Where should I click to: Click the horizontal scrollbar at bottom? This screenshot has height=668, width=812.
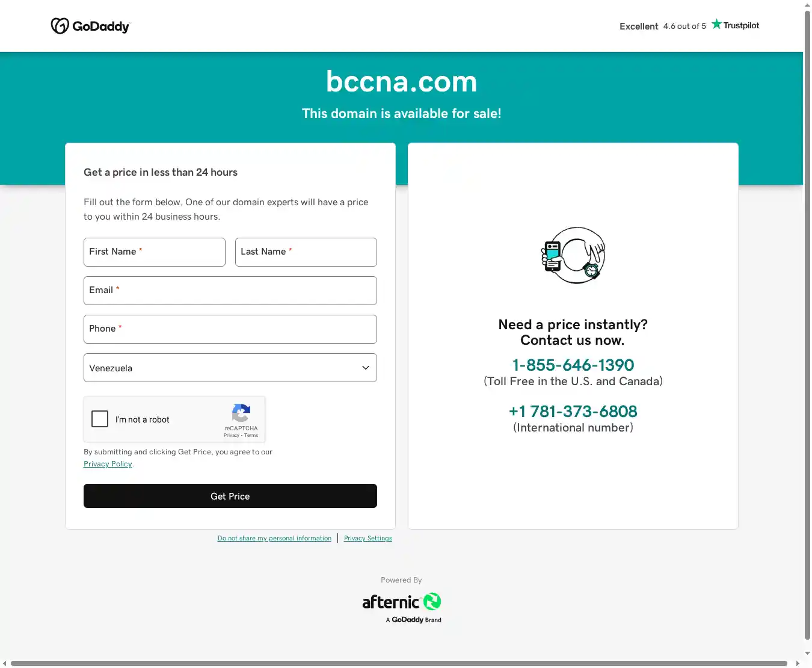[399, 663]
